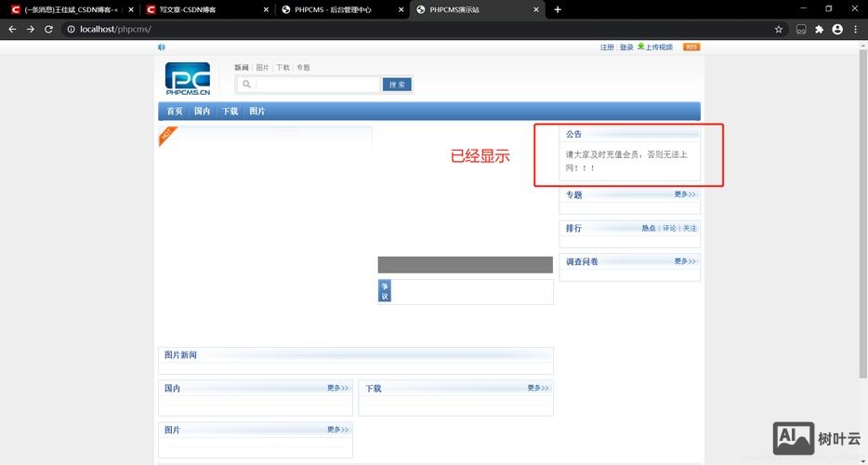868x465 pixels.
Task: Open 更多>> in the 下载 section
Action: pyautogui.click(x=538, y=388)
